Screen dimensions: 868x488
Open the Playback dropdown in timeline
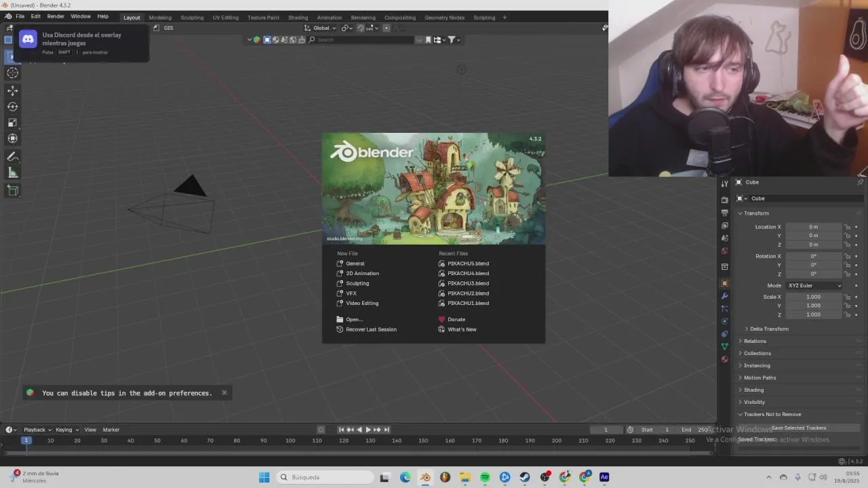click(37, 430)
